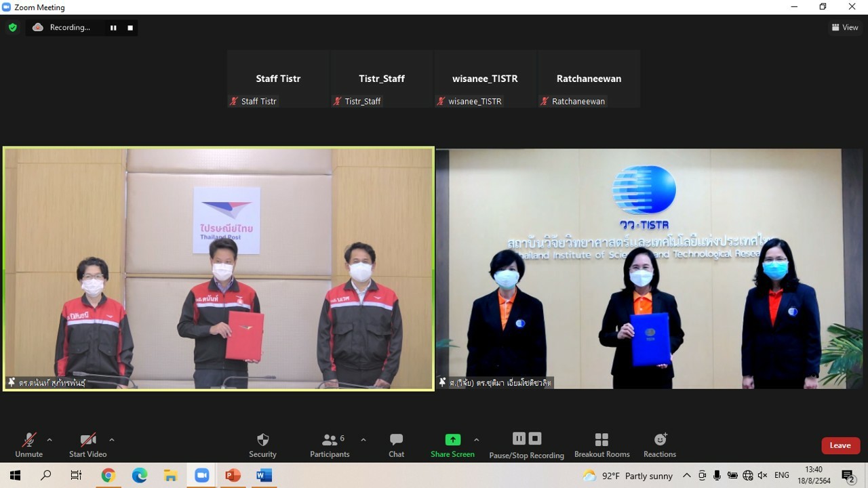Click the red Leave button

coord(840,445)
